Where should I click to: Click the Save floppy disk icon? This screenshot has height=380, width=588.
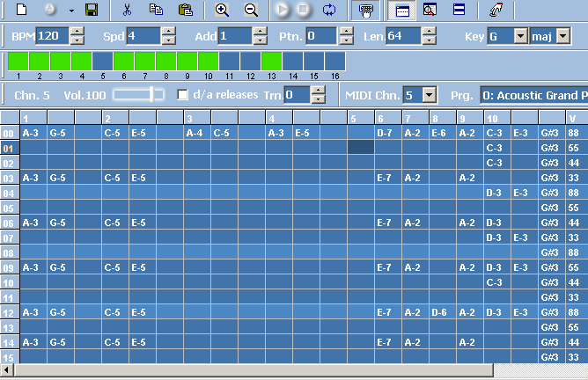point(91,11)
